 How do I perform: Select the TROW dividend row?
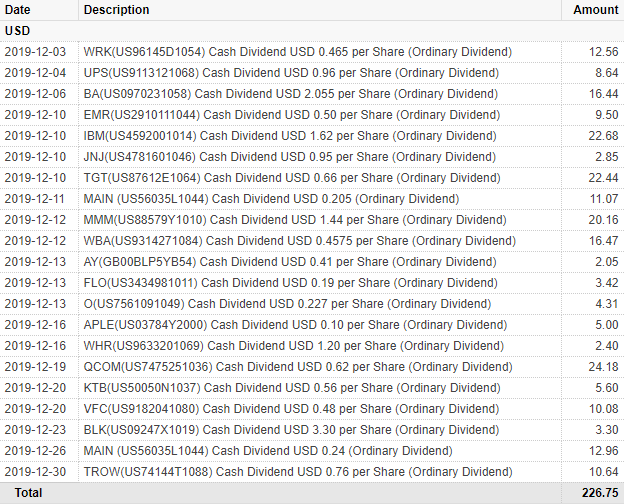pos(312,472)
